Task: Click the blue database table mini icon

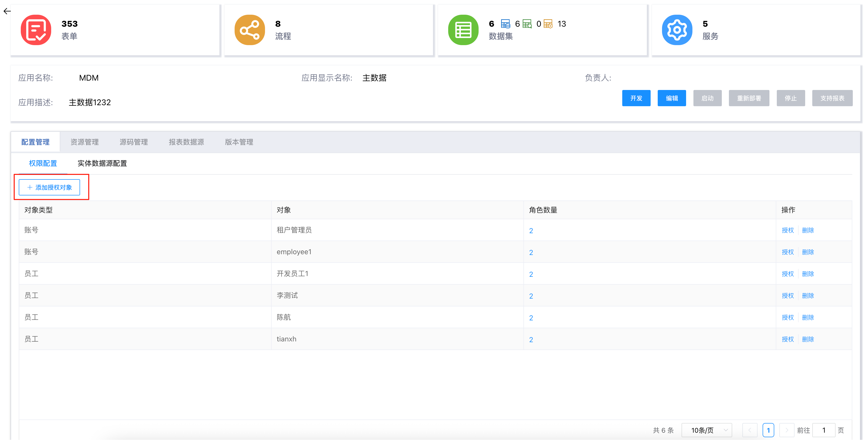Action: coord(505,24)
